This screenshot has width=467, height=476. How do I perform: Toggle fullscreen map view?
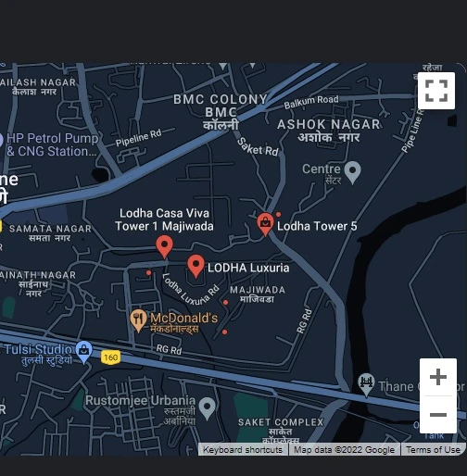coord(436,91)
